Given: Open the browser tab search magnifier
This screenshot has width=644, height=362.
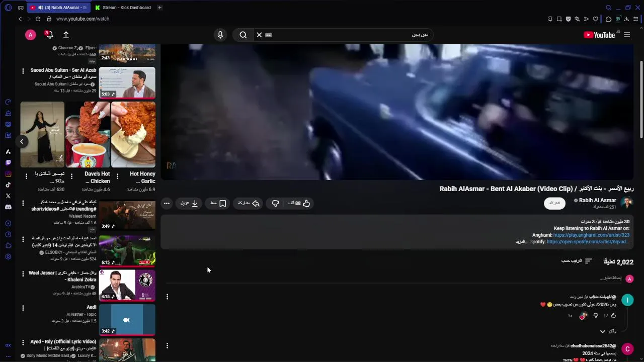Looking at the screenshot, I should pos(608,8).
